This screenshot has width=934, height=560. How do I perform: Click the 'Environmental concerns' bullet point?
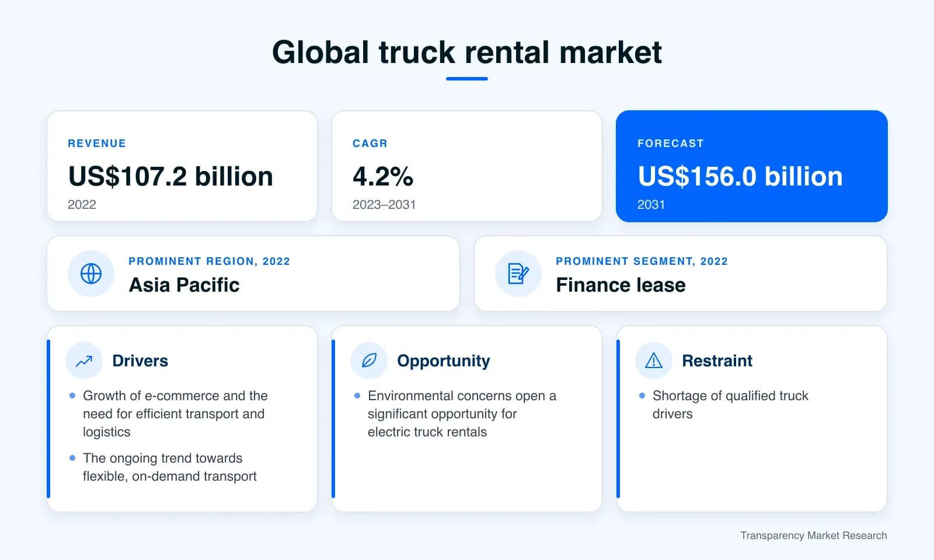(x=462, y=414)
